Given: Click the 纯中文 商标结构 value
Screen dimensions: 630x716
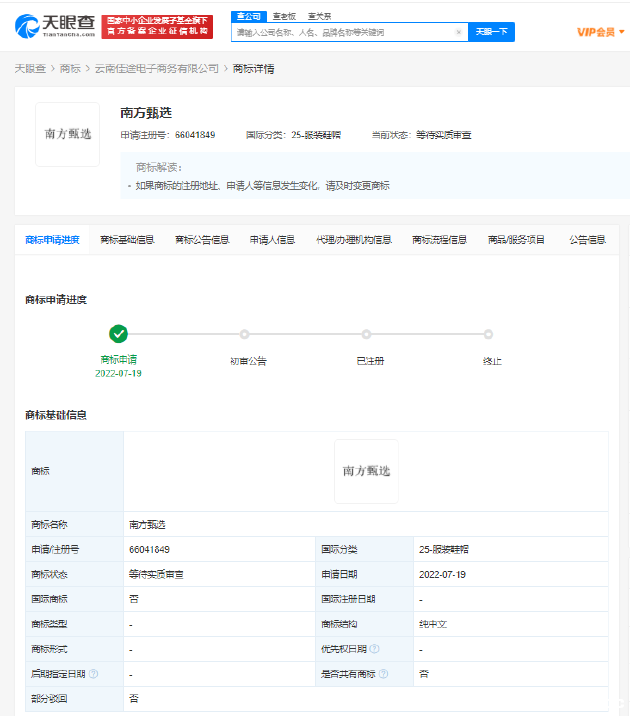Looking at the screenshot, I should 433,624.
